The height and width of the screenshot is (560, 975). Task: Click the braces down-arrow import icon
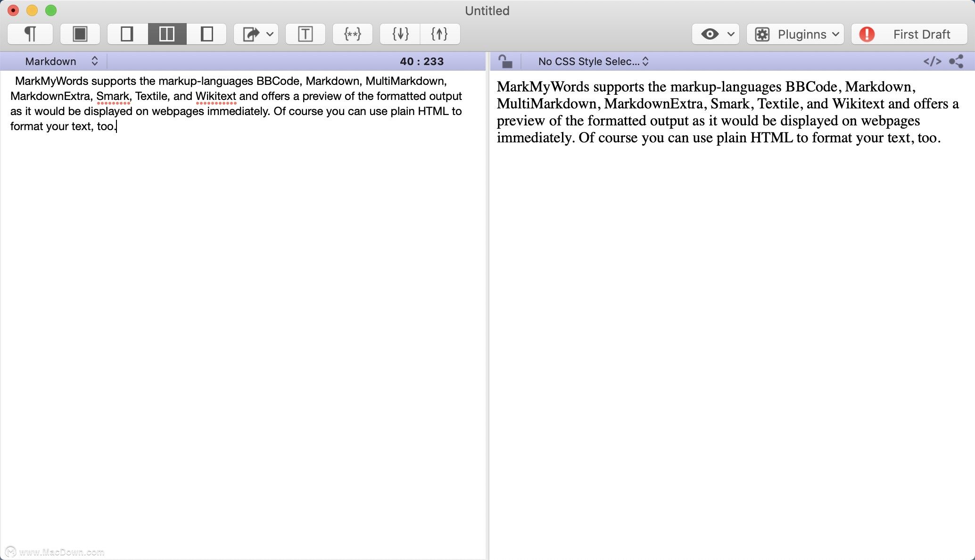point(400,34)
